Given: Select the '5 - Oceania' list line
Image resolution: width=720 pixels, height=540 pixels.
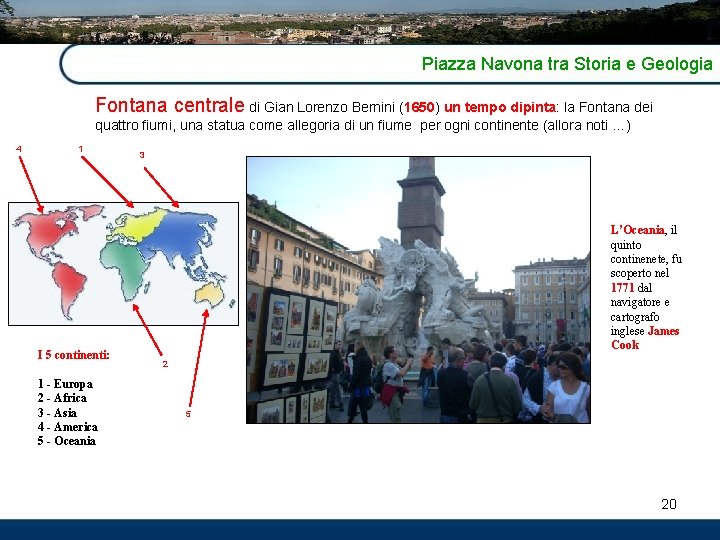Looking at the screenshot, I should tap(67, 441).
